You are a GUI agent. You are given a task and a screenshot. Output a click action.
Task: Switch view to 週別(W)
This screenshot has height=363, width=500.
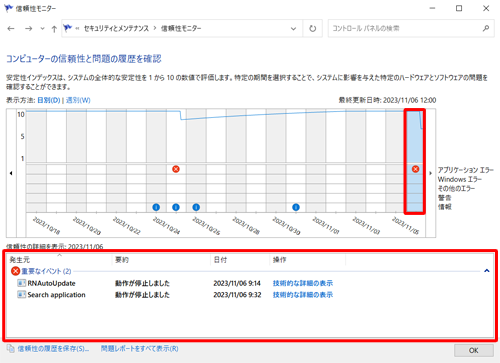click(78, 100)
